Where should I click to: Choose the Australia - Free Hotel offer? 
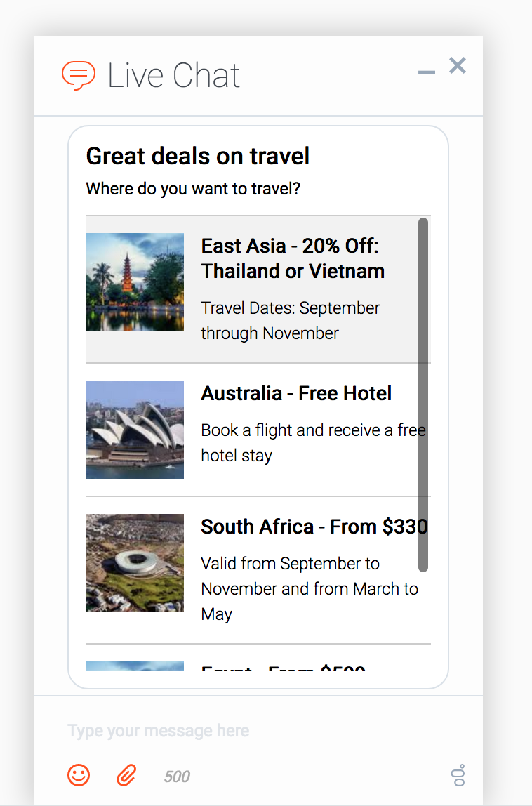(x=296, y=393)
